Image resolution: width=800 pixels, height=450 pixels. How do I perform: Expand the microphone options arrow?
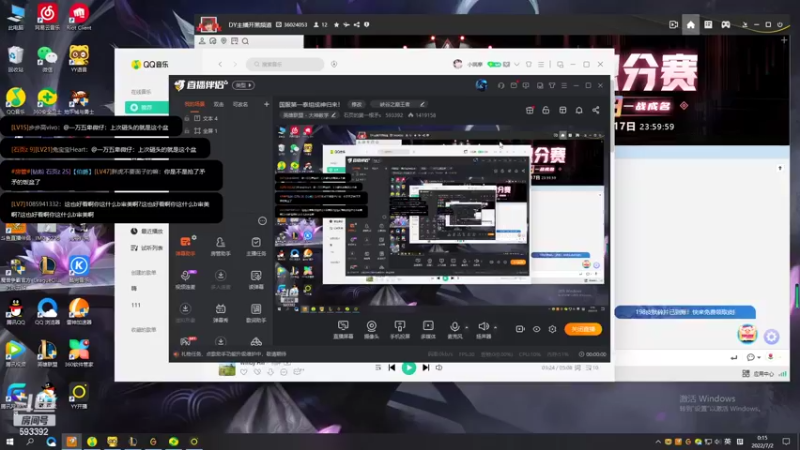pos(466,328)
